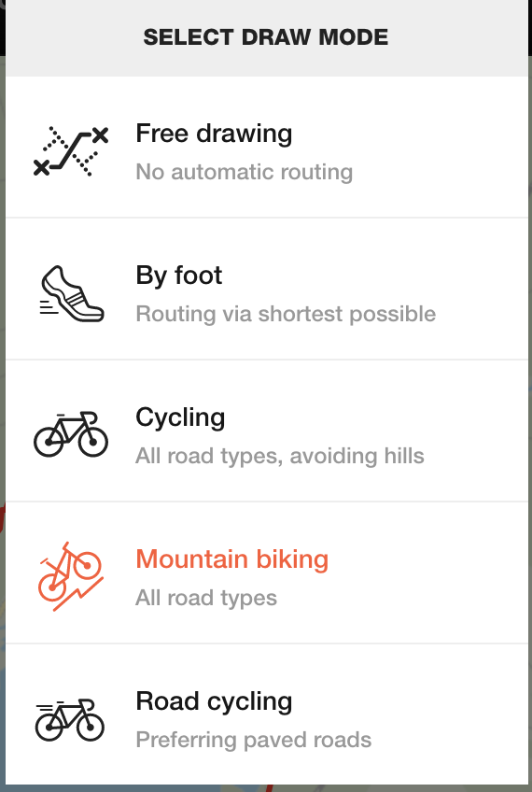Click the orange Mountain biking icon
Image resolution: width=532 pixels, height=792 pixels.
[71, 576]
